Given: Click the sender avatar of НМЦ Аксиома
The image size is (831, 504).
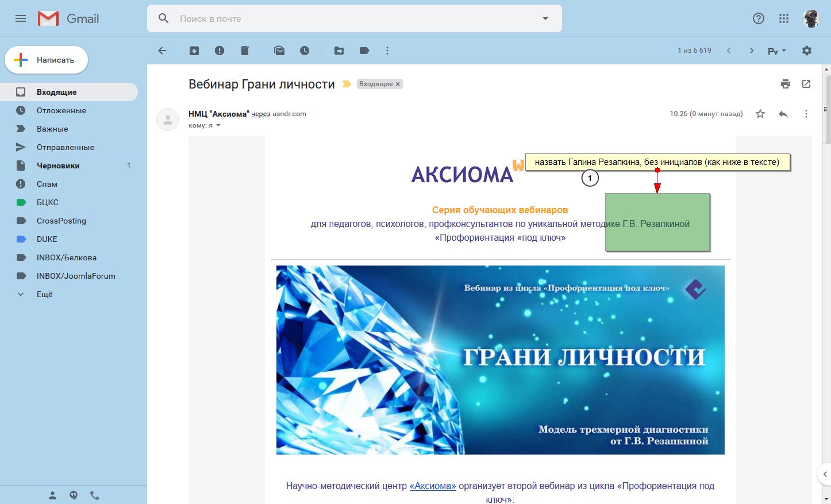Looking at the screenshot, I should pyautogui.click(x=168, y=120).
